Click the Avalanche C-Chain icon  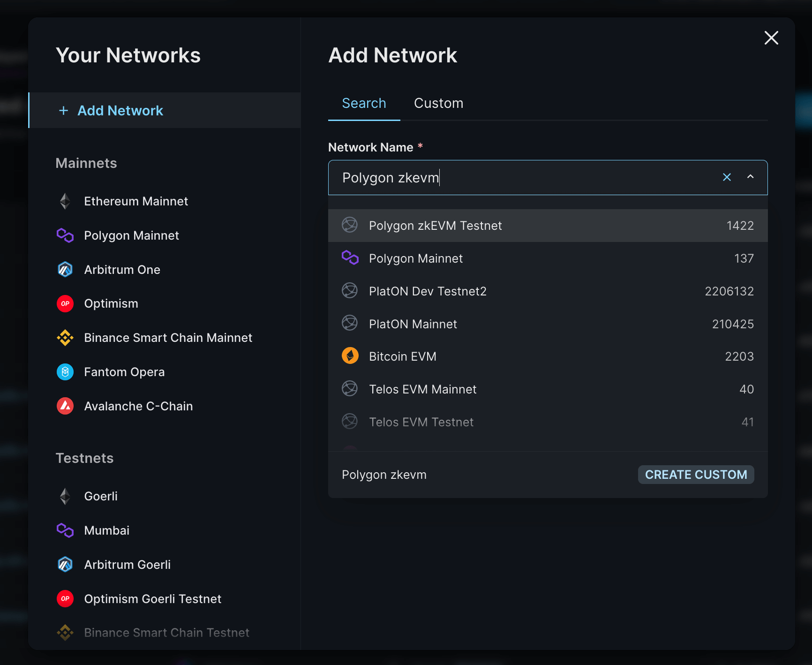[x=65, y=406]
